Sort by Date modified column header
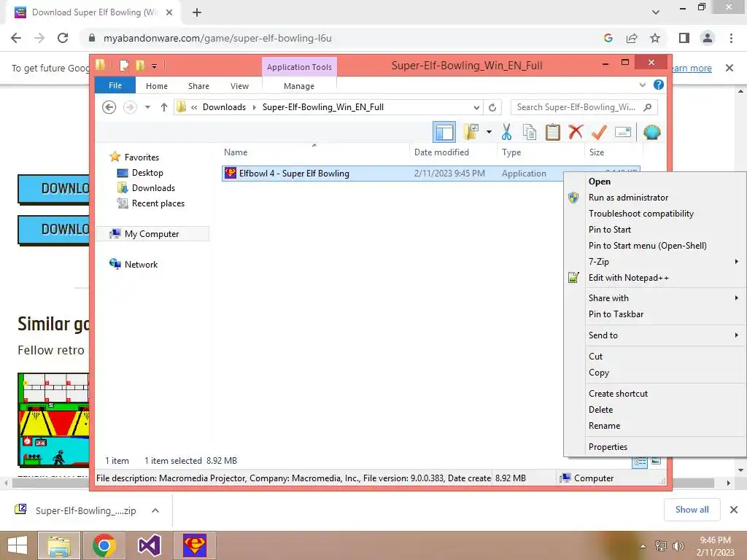Viewport: 747px width, 560px height. pyautogui.click(x=441, y=152)
